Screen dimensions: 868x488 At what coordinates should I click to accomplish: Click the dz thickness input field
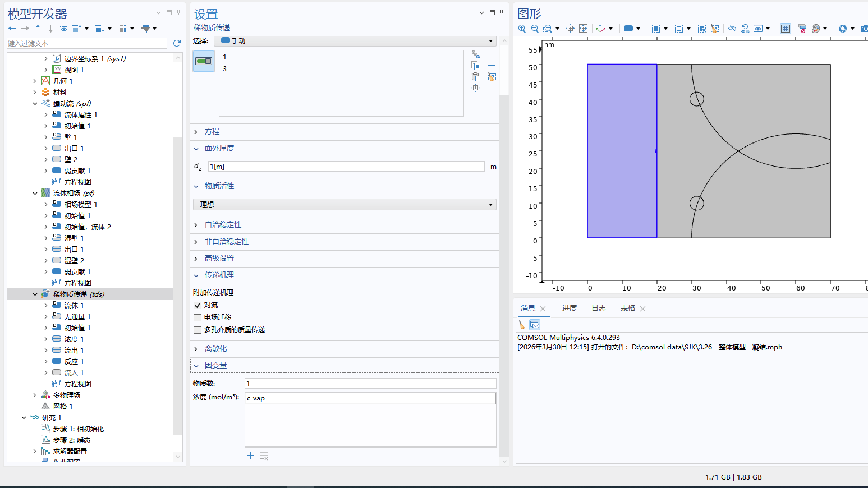pos(346,167)
